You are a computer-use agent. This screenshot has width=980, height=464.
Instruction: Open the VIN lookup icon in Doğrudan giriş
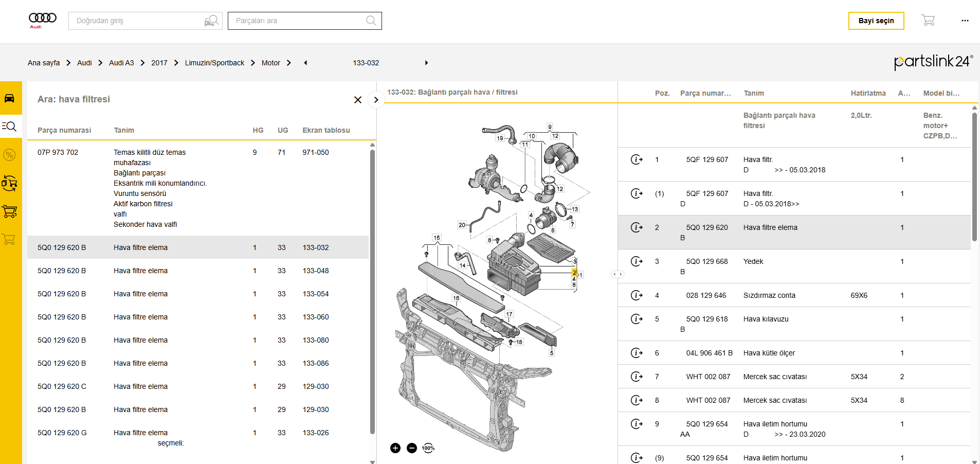211,21
